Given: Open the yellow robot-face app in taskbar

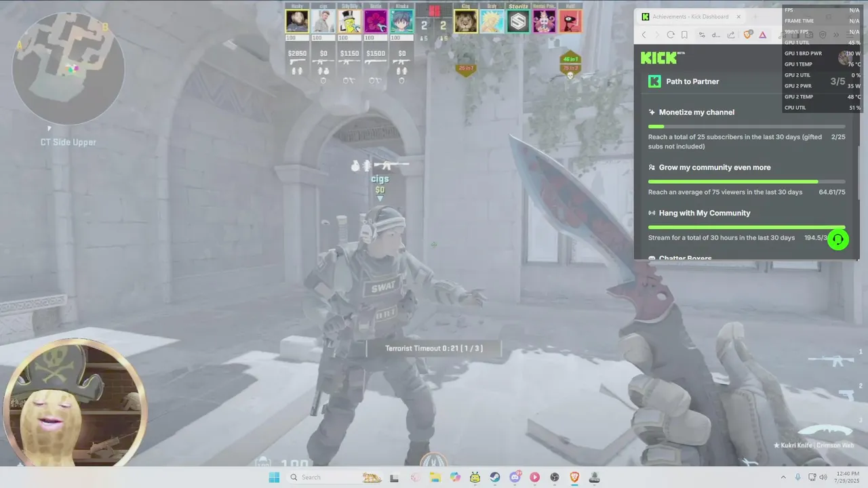Looking at the screenshot, I should coord(475,477).
